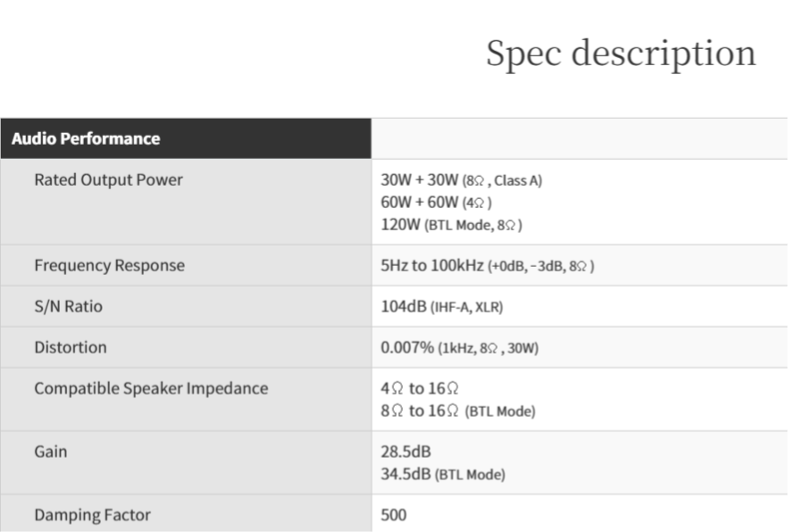Click the 34.5dB BTL Mode gain value
Viewport: 788px width, 532px height.
443,474
